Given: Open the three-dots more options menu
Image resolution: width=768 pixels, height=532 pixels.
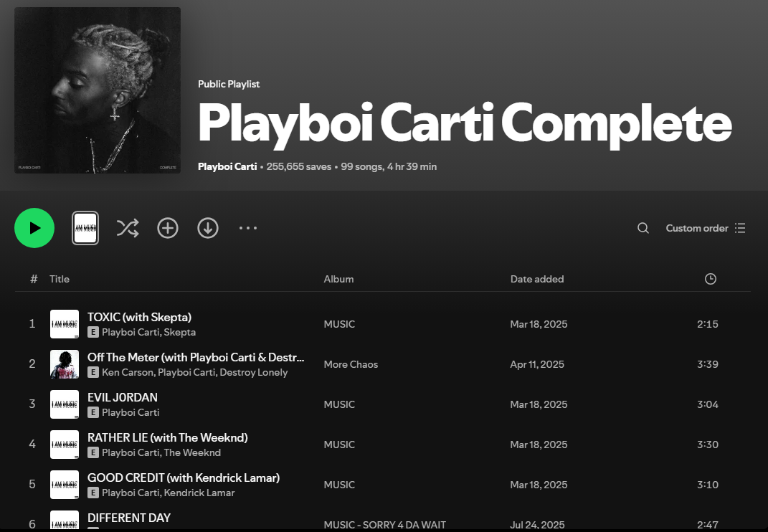Looking at the screenshot, I should click(248, 228).
